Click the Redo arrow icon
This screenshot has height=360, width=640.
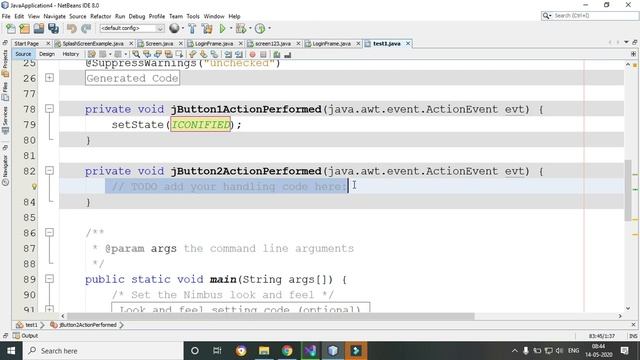86,29
